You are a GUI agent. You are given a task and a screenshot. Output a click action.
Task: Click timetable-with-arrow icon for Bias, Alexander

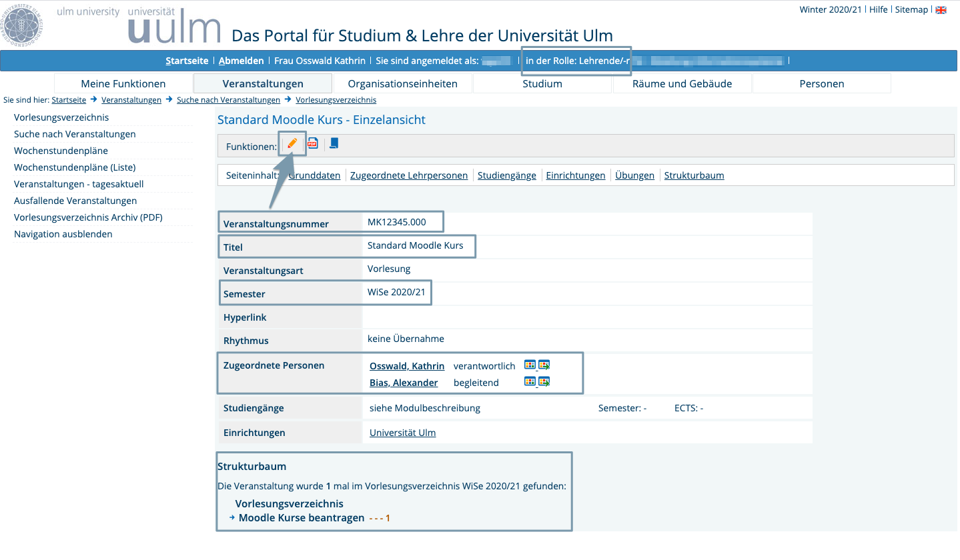[544, 381]
